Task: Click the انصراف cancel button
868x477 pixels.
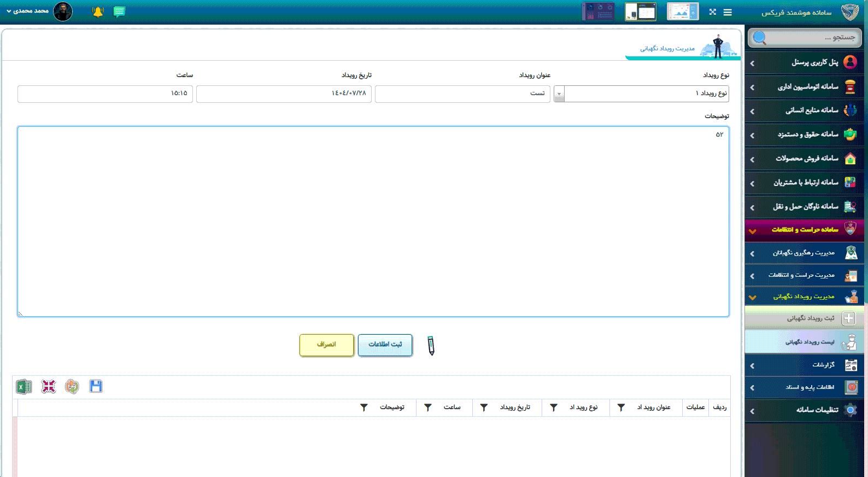Action: coord(326,345)
